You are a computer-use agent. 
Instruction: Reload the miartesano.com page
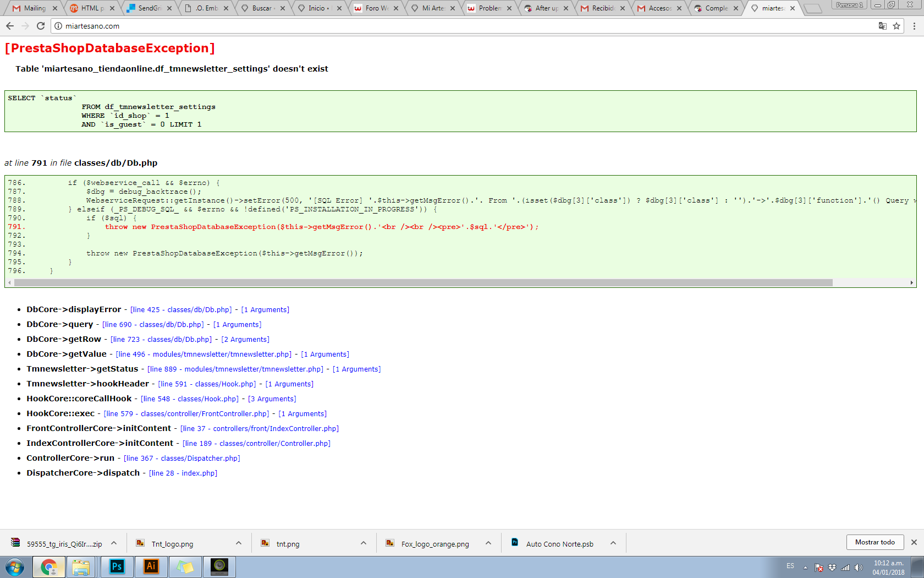pos(41,26)
